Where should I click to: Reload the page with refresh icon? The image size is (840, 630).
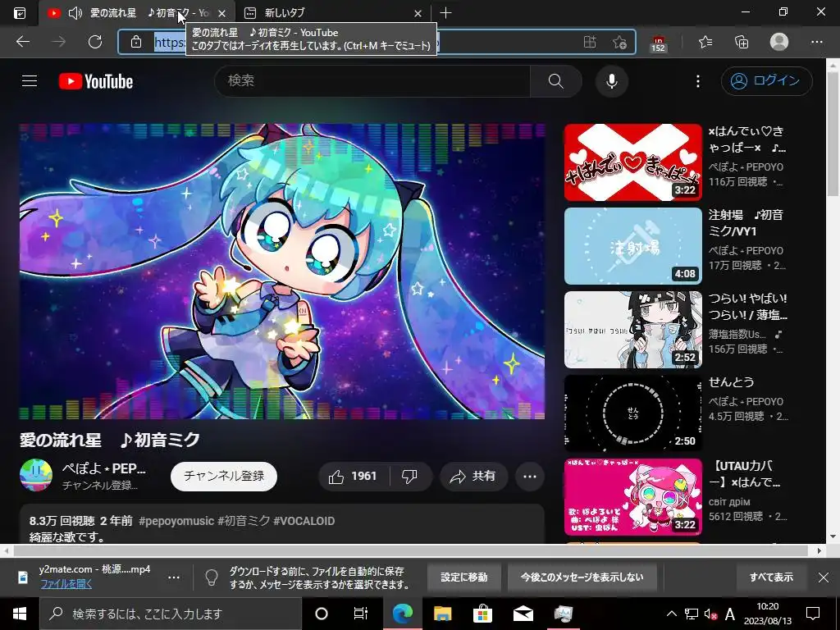pyautogui.click(x=95, y=42)
